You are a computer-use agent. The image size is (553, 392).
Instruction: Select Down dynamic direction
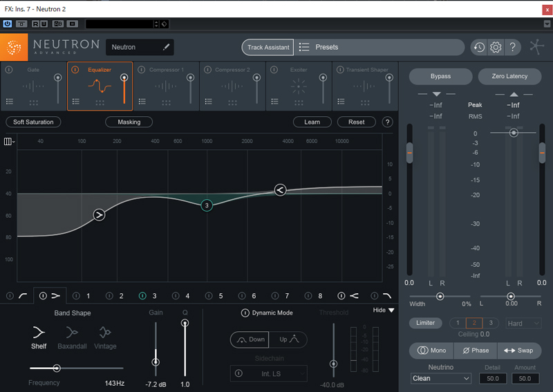coord(250,339)
